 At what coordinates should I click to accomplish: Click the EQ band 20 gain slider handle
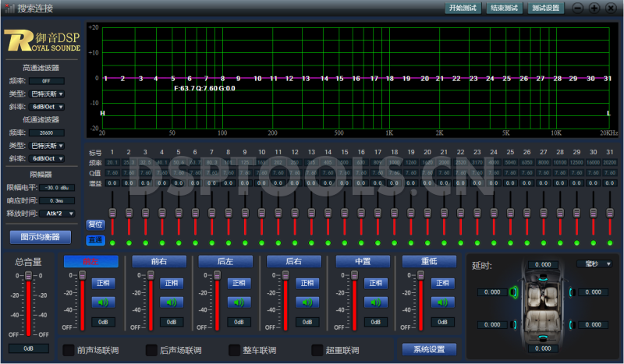click(427, 213)
